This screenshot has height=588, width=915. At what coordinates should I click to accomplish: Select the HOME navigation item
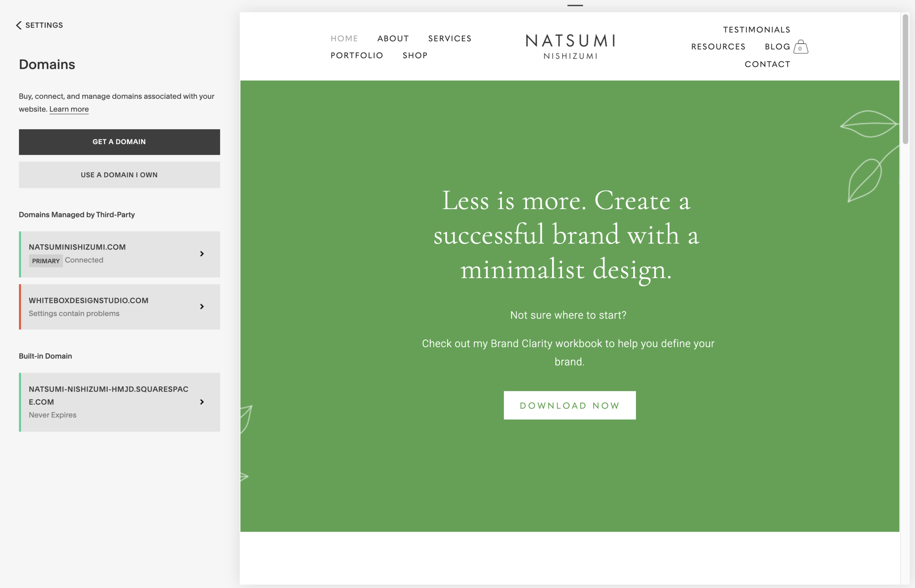(344, 38)
